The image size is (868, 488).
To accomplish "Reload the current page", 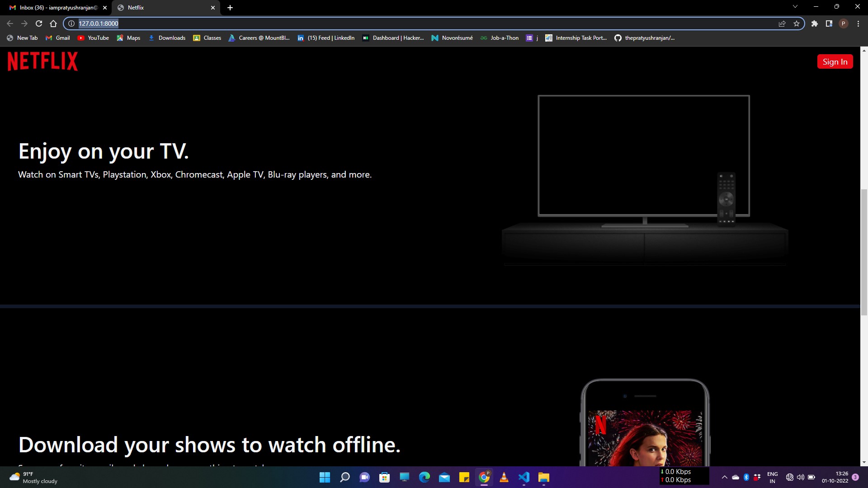I will [39, 23].
